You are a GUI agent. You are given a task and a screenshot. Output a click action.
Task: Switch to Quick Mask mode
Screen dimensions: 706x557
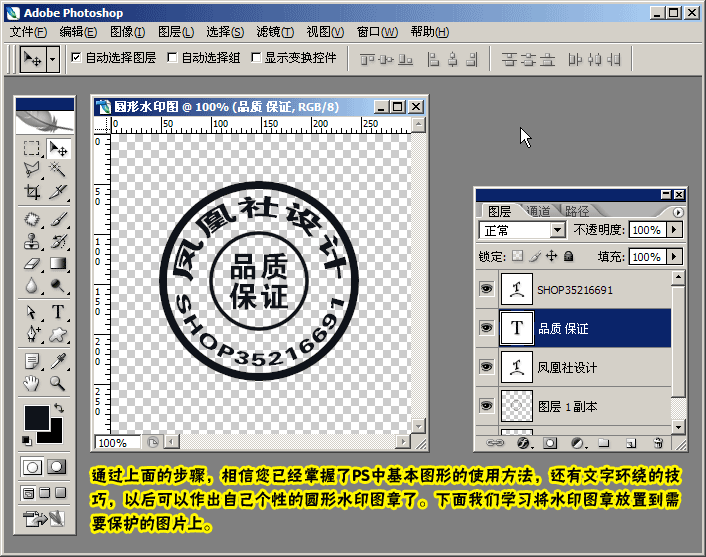[57, 467]
